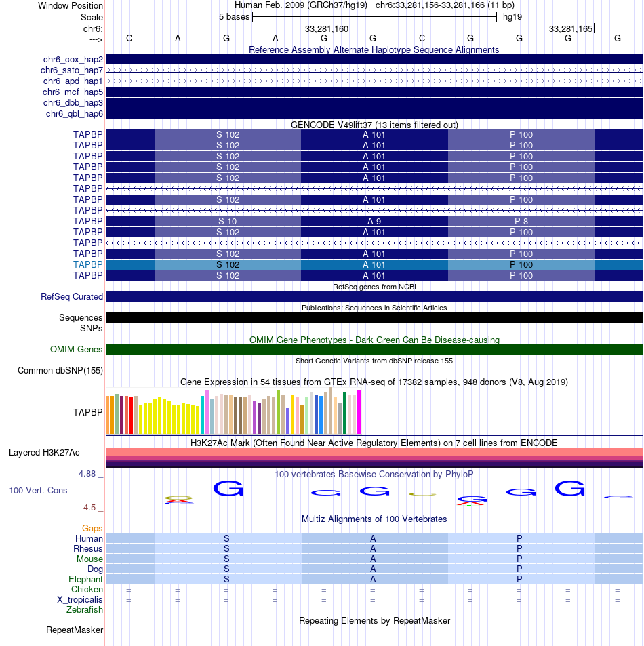Select the Chicken alignment row label

(x=87, y=589)
